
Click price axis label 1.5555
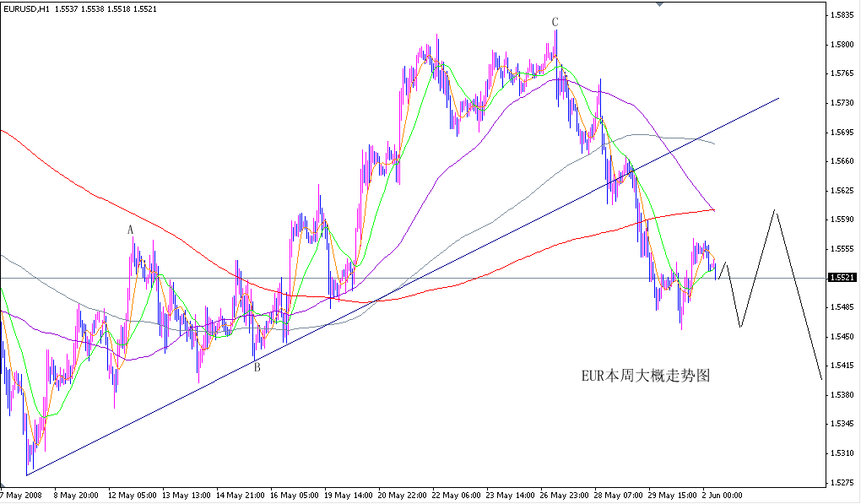click(x=842, y=249)
